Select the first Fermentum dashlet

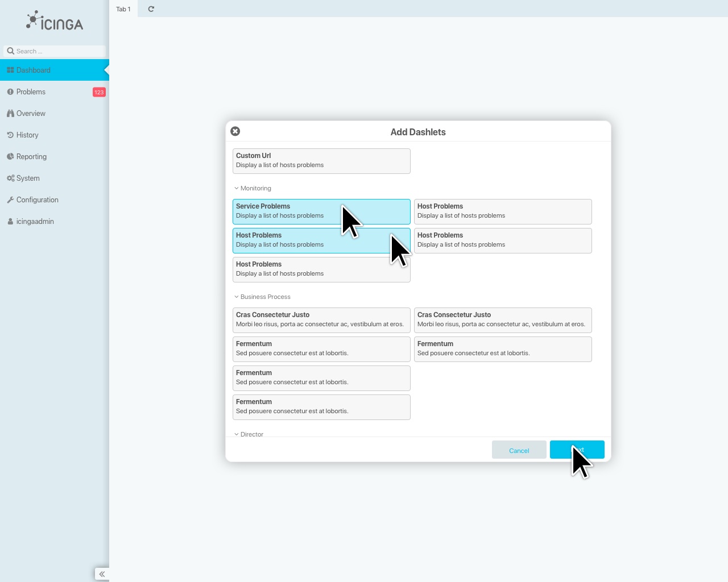tap(321, 349)
